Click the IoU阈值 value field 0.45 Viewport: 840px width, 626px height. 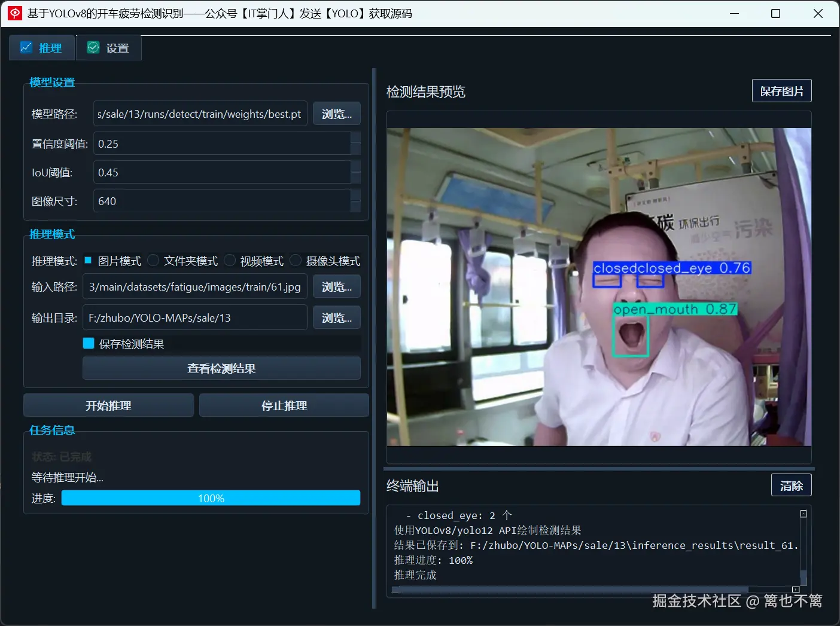coord(222,172)
